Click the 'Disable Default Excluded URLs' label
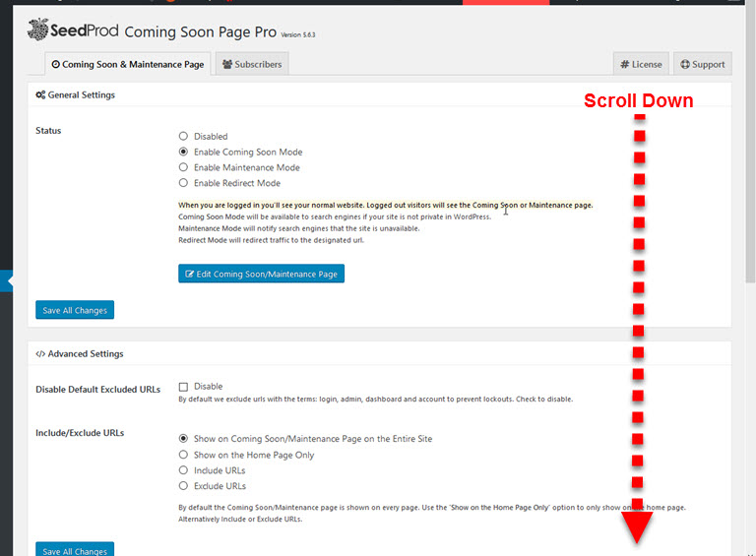756x556 pixels. pos(97,390)
